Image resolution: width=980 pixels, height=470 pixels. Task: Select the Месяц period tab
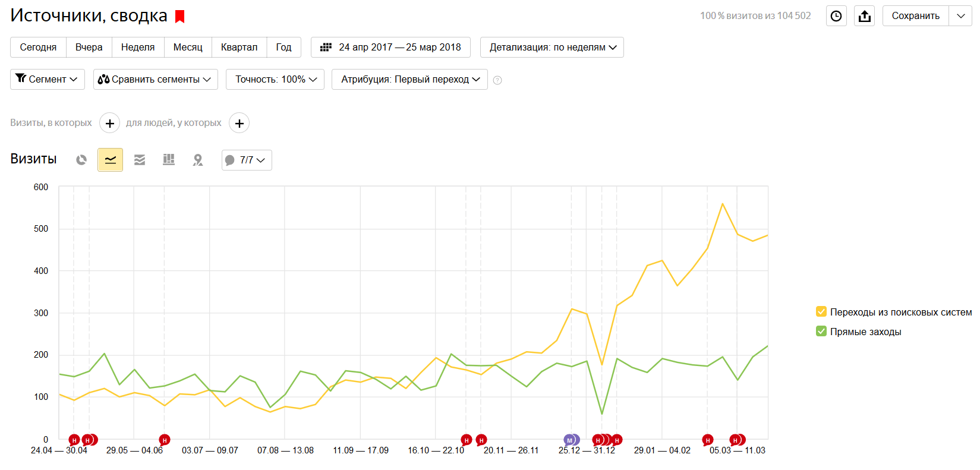point(188,47)
